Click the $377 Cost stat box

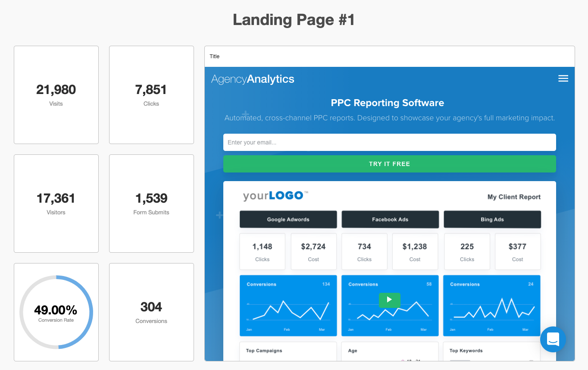click(x=517, y=252)
